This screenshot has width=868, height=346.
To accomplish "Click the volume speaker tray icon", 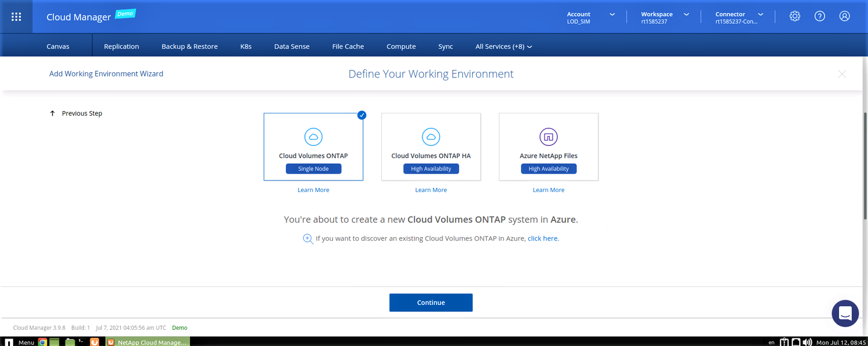I will pyautogui.click(x=807, y=342).
